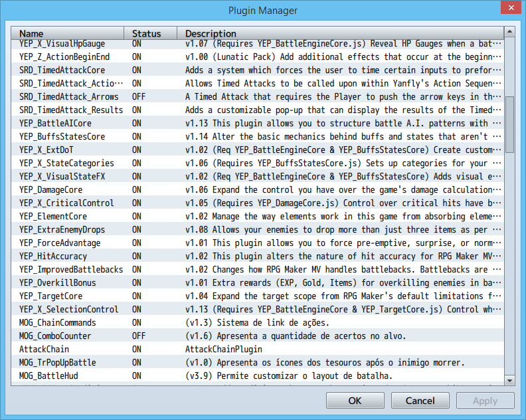Click the 'AttackChainPlugin' description text

pos(223,350)
